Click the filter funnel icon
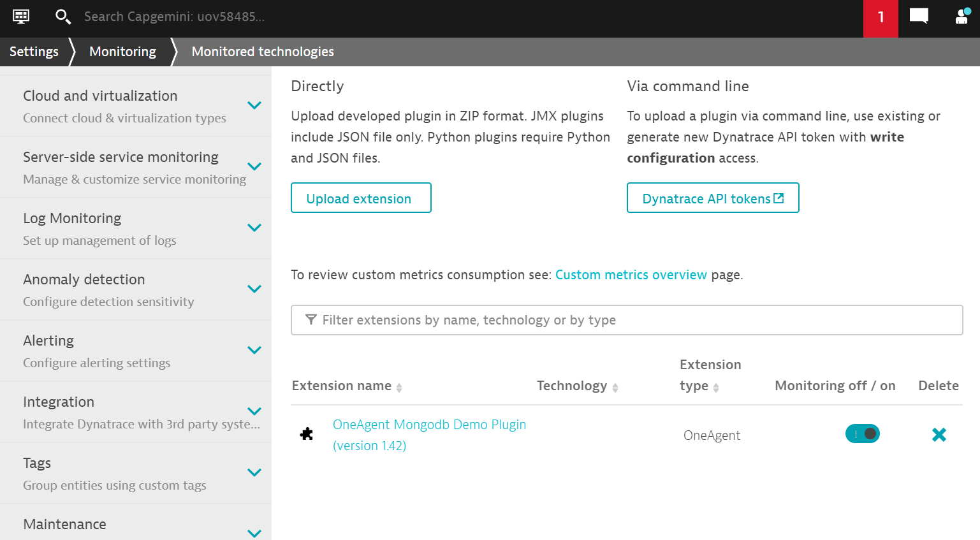The image size is (980, 540). coord(311,319)
